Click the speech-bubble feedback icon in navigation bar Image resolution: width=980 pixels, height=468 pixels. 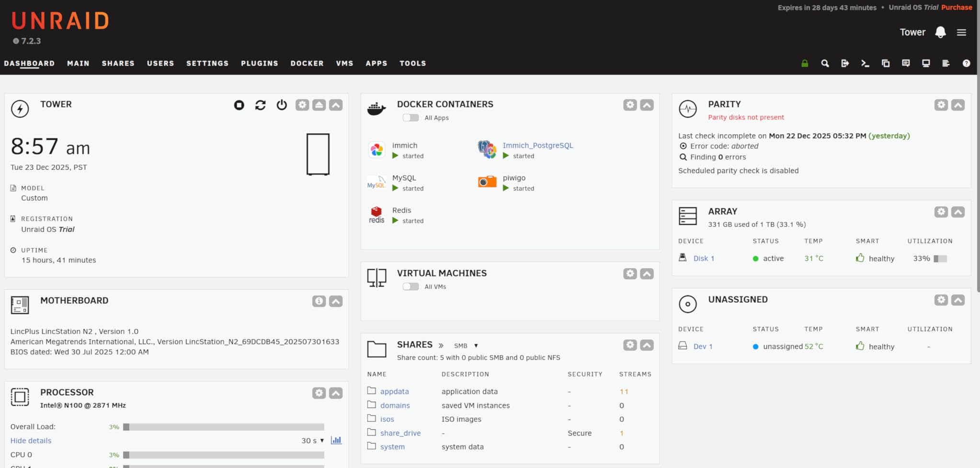[x=906, y=63]
